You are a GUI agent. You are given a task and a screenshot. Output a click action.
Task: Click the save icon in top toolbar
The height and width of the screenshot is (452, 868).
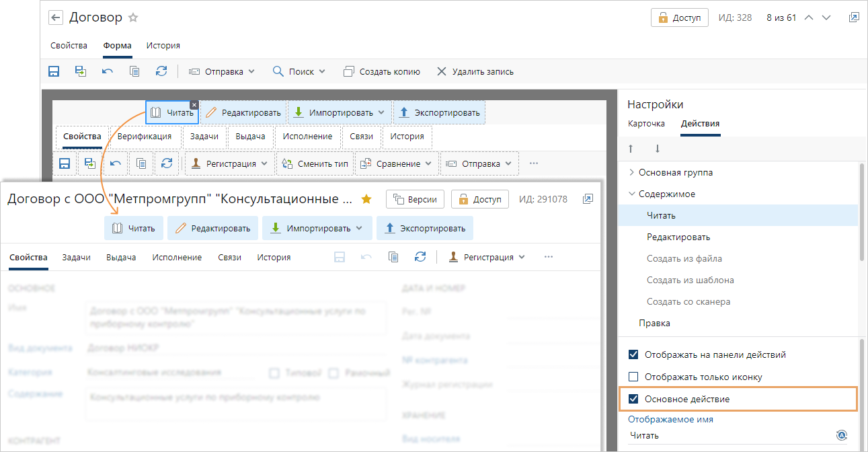(x=54, y=71)
